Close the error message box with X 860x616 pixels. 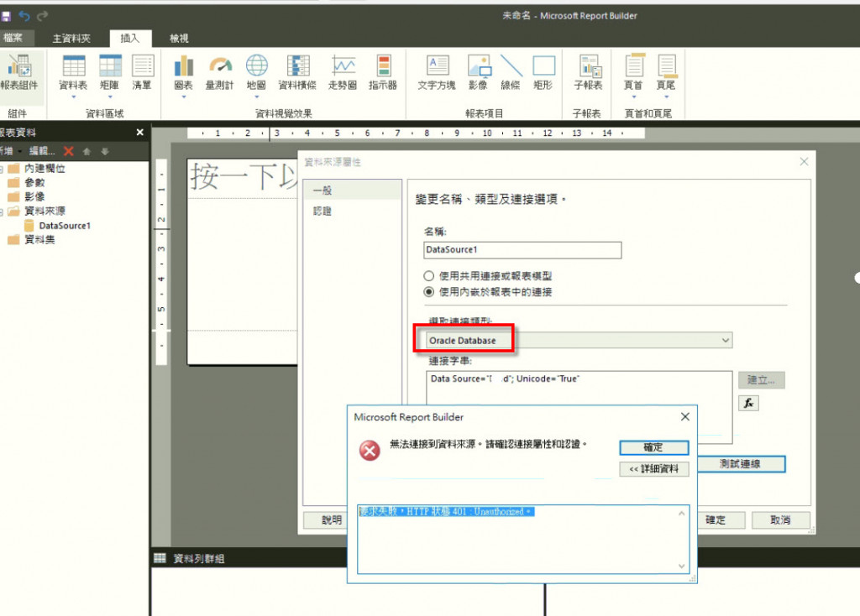[685, 416]
